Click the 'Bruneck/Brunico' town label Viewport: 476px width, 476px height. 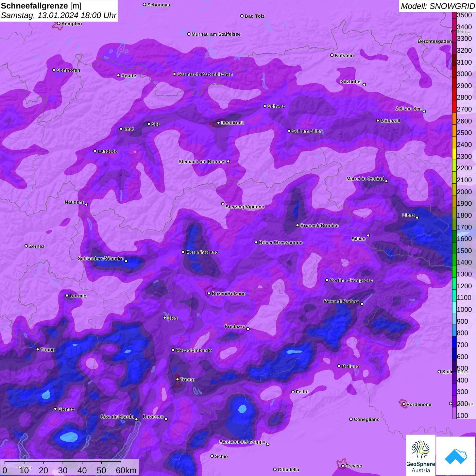(319, 225)
